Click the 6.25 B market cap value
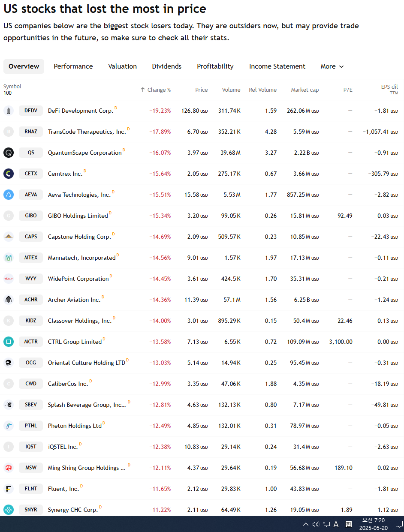Viewport: 404px width, 532px height. tap(307, 300)
